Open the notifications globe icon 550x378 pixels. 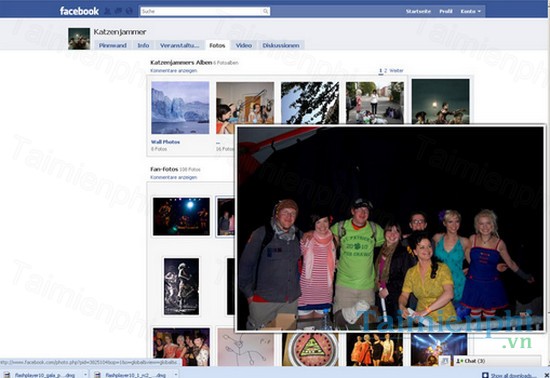[x=129, y=11]
